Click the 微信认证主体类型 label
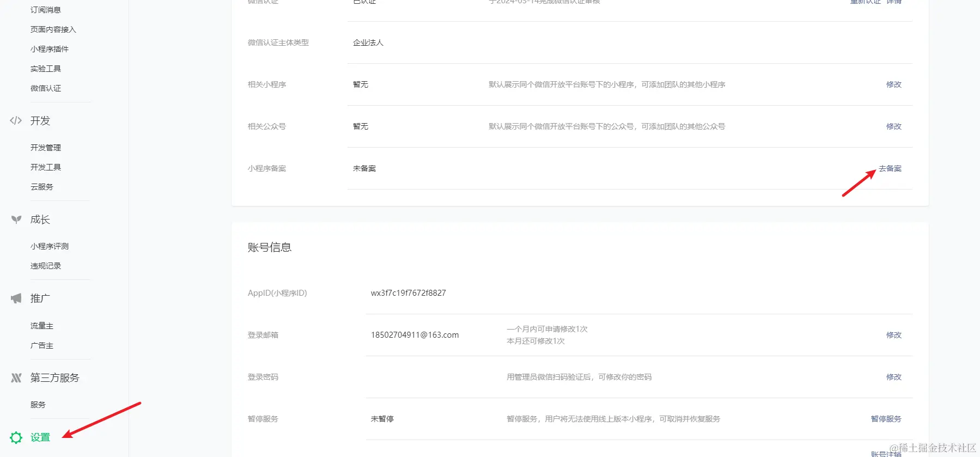Screen dimensions: 980x457 coord(278,42)
